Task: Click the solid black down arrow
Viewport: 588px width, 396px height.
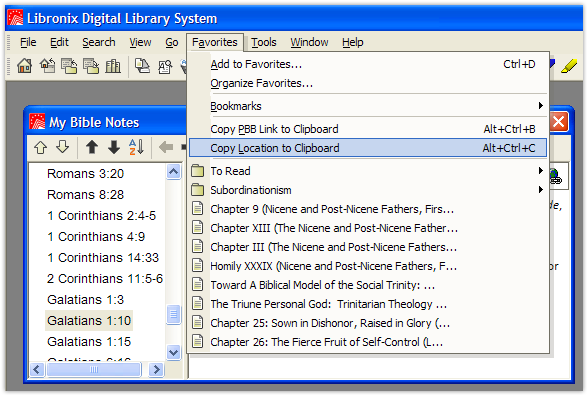Action: pos(114,147)
